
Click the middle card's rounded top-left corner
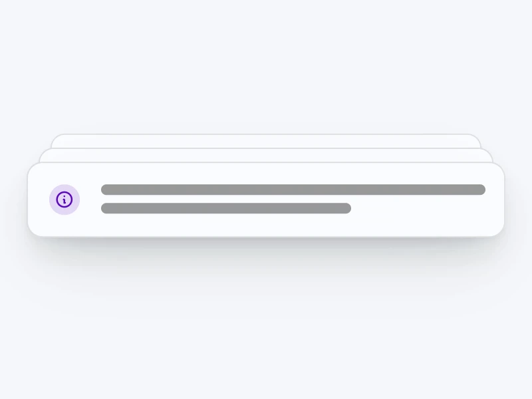pyautogui.click(x=45, y=154)
